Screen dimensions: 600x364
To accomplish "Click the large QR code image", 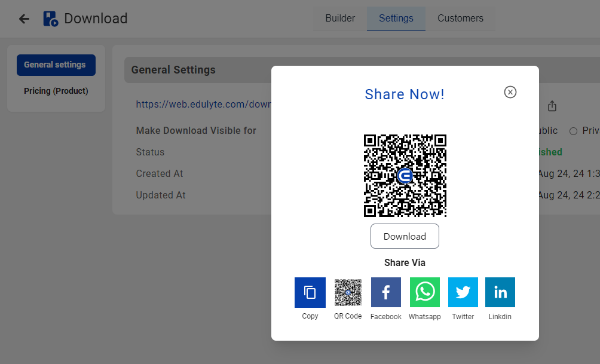I will tap(405, 176).
